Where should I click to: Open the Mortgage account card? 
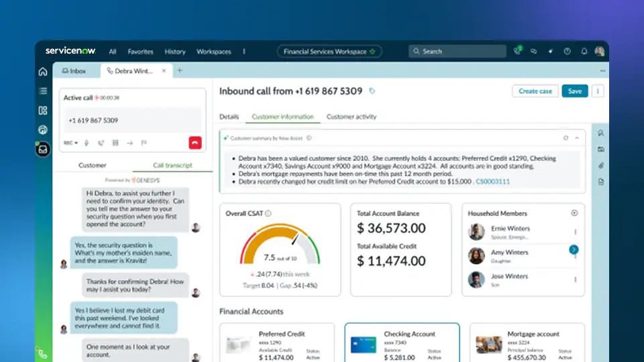click(x=527, y=343)
